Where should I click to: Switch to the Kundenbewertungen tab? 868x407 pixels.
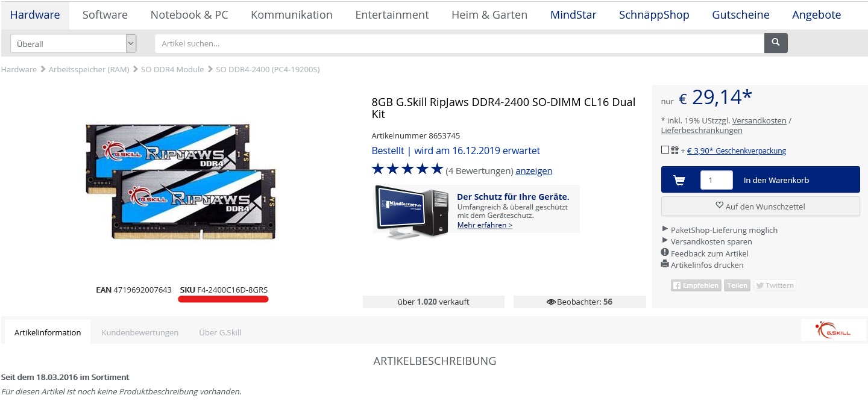pos(140,332)
